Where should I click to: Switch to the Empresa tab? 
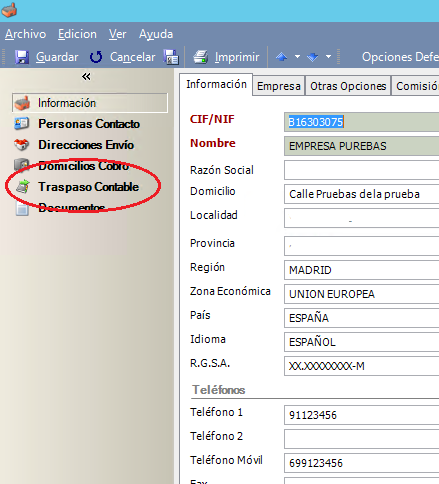click(279, 86)
